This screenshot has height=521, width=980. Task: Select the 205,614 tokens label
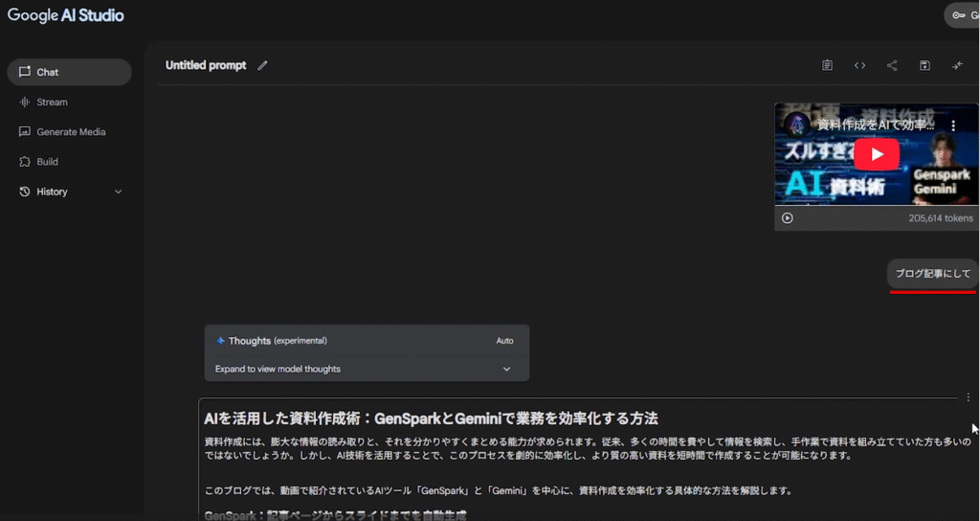click(x=941, y=218)
